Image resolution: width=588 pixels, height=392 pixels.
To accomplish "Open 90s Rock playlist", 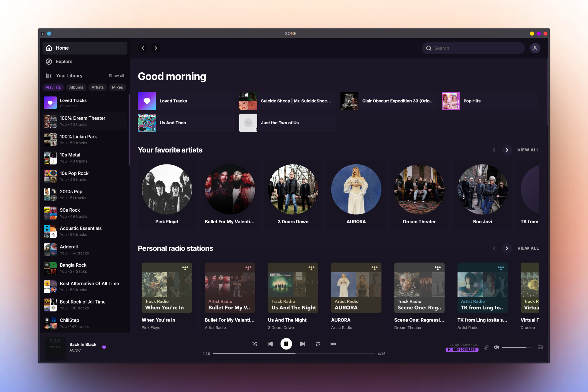I will coord(85,213).
